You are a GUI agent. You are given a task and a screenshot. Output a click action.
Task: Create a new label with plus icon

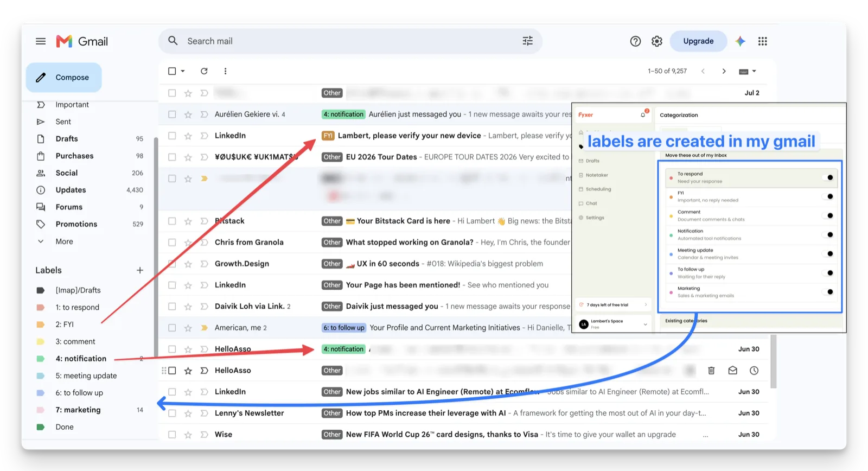[140, 270]
